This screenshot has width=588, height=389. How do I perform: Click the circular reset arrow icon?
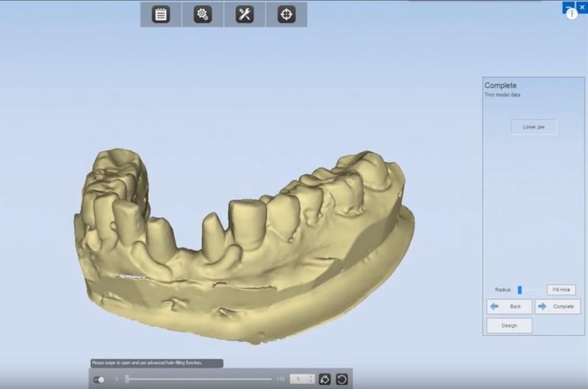pos(342,379)
